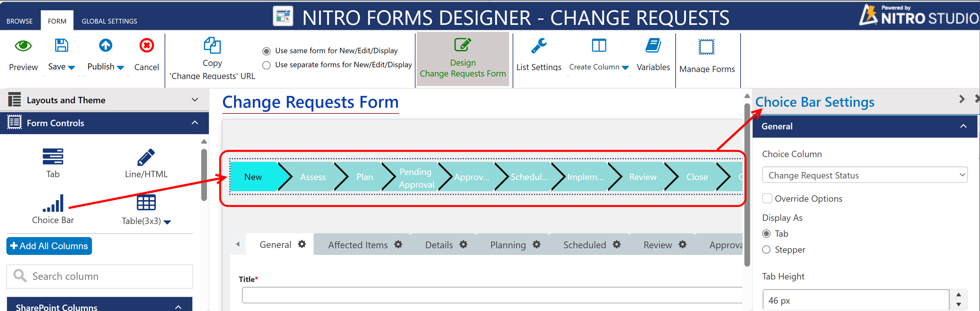Click the Save floppy disk icon
This screenshot has height=311, width=980.
[61, 45]
